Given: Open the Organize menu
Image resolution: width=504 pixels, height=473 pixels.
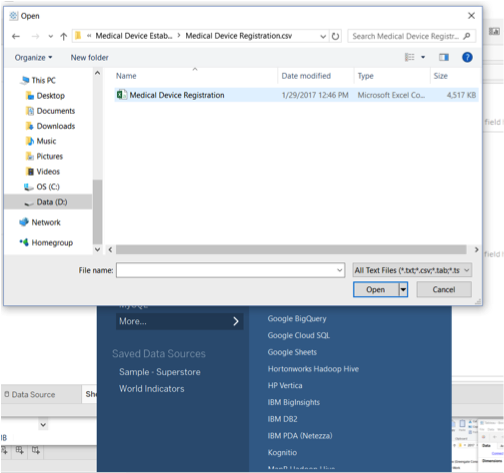Looking at the screenshot, I should coord(33,58).
